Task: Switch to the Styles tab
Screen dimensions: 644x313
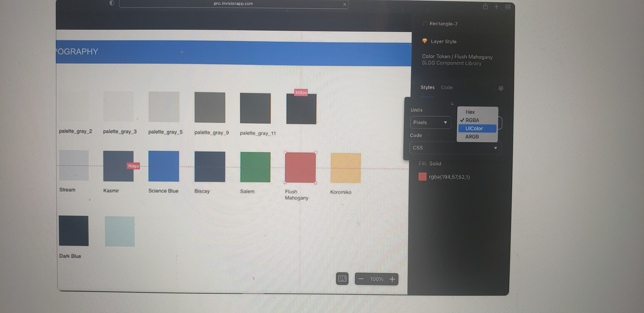Action: pos(427,87)
